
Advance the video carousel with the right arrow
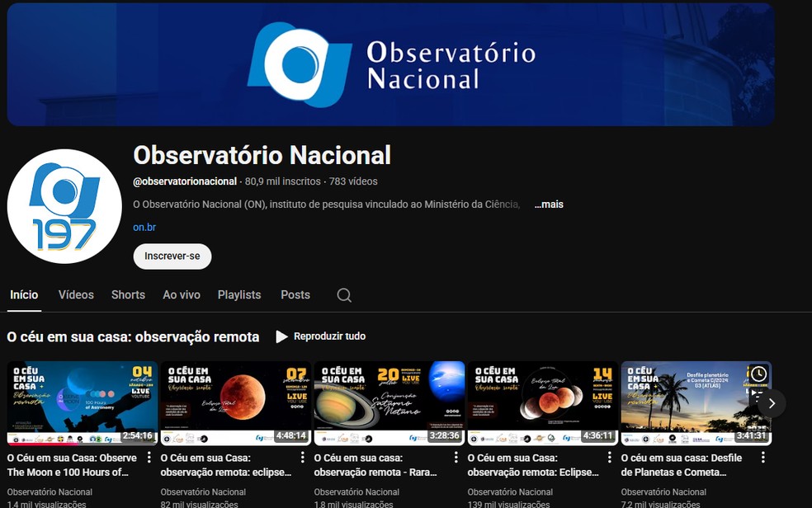772,403
